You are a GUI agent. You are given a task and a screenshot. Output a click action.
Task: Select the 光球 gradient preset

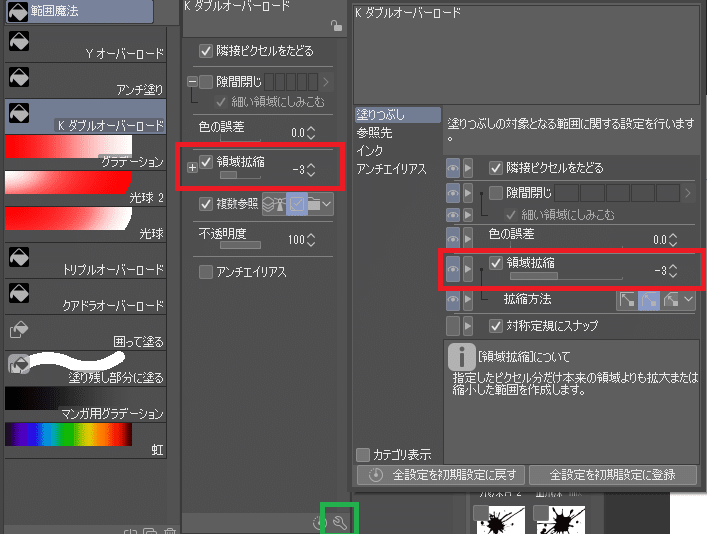click(x=86, y=224)
